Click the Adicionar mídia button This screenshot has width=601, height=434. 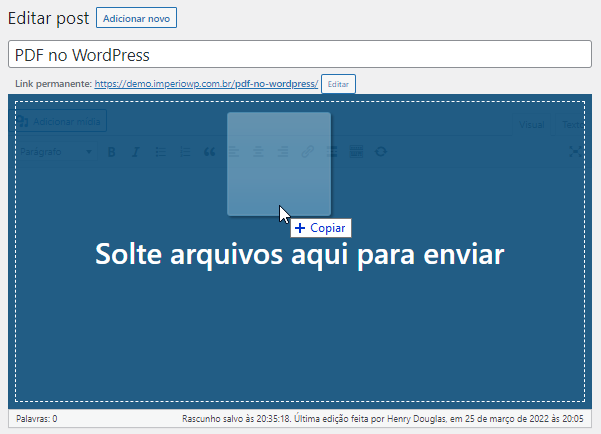[x=61, y=122]
